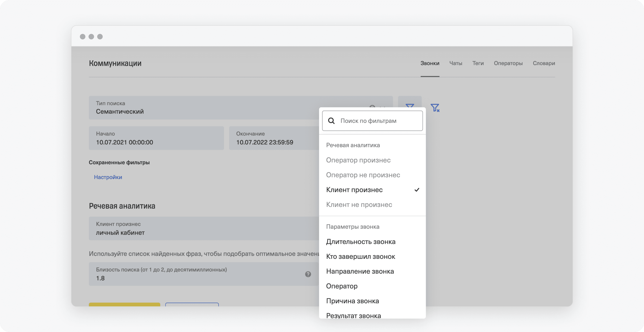This screenshot has height=332, width=644.
Task: Click the Речевая аналитика section heading
Action: [x=122, y=206]
